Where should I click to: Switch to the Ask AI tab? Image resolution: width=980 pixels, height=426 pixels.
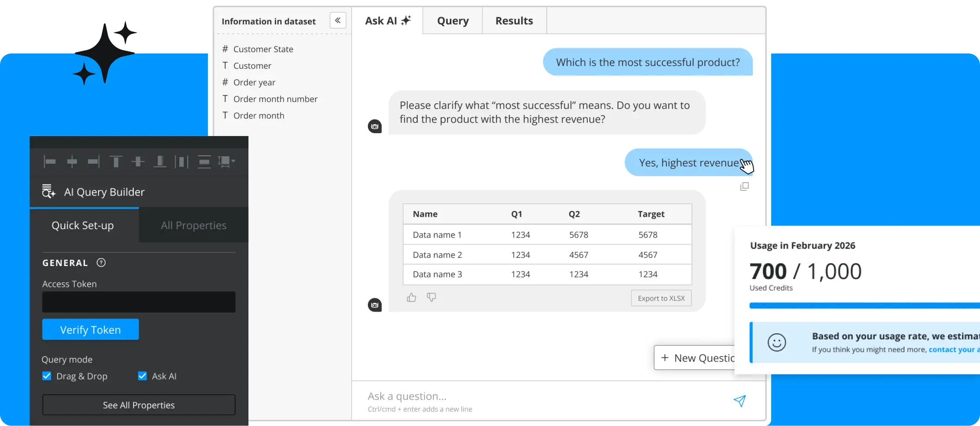pyautogui.click(x=388, y=21)
